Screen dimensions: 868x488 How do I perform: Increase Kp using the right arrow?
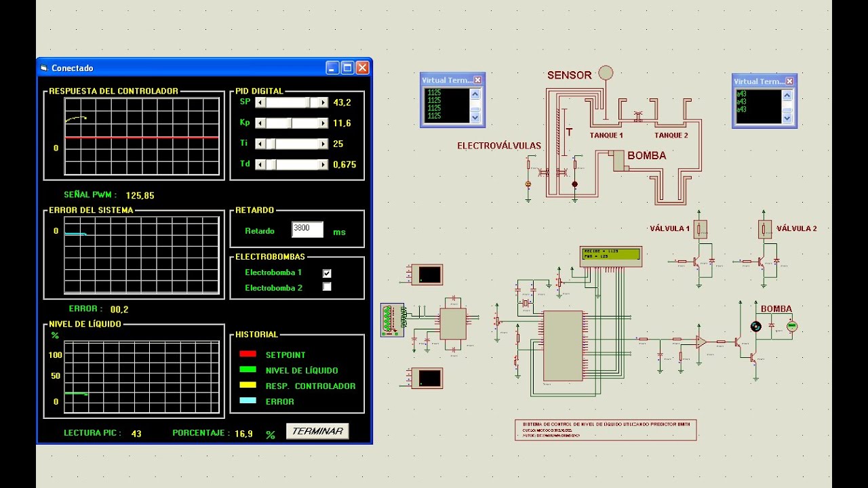coord(323,123)
